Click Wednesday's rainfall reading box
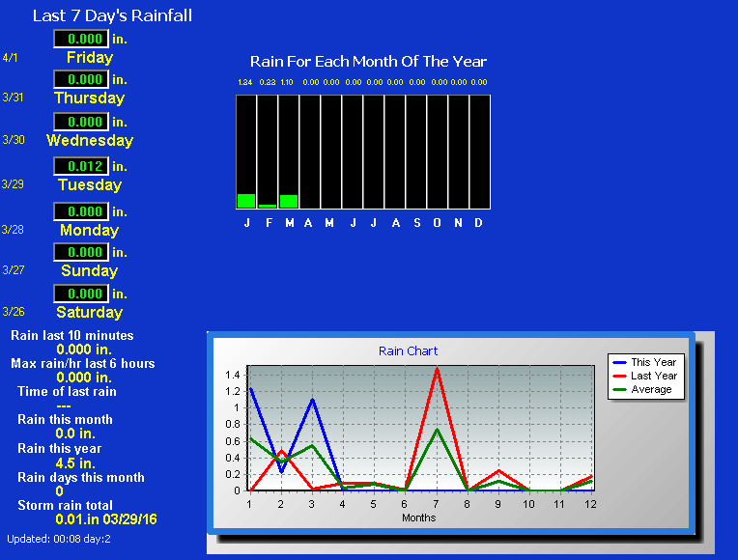The width and height of the screenshot is (738, 560). (x=79, y=122)
